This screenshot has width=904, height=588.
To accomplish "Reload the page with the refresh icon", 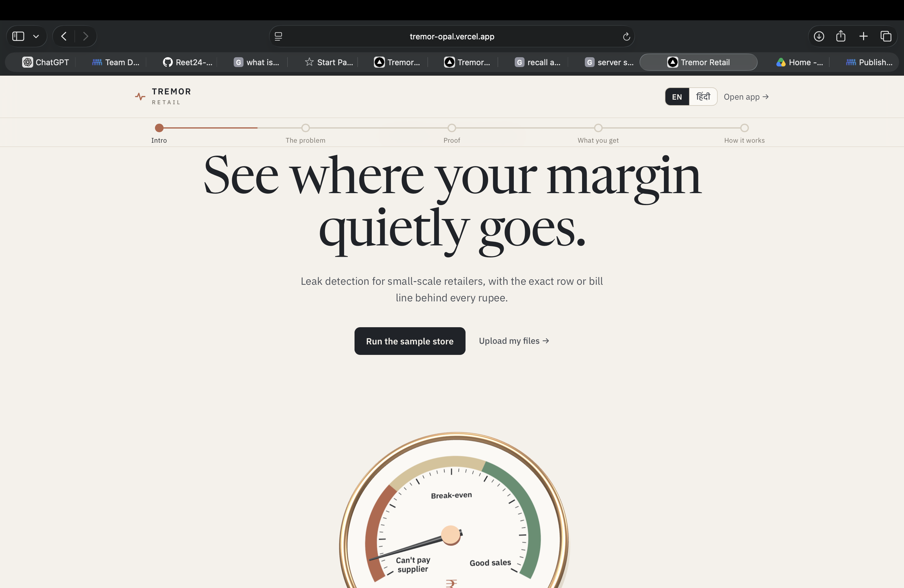I will tap(626, 37).
